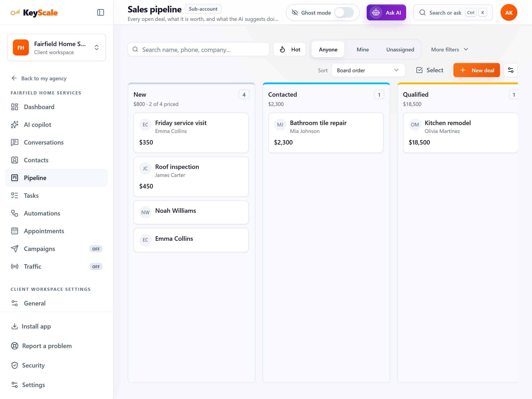Open the AK user avatar menu
532x399 pixels.
point(509,12)
